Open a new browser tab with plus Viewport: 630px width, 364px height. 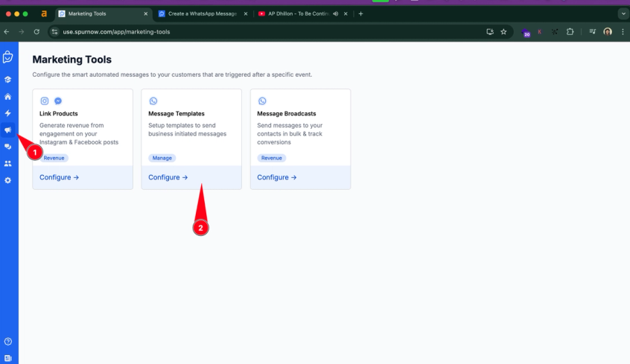coord(361,13)
